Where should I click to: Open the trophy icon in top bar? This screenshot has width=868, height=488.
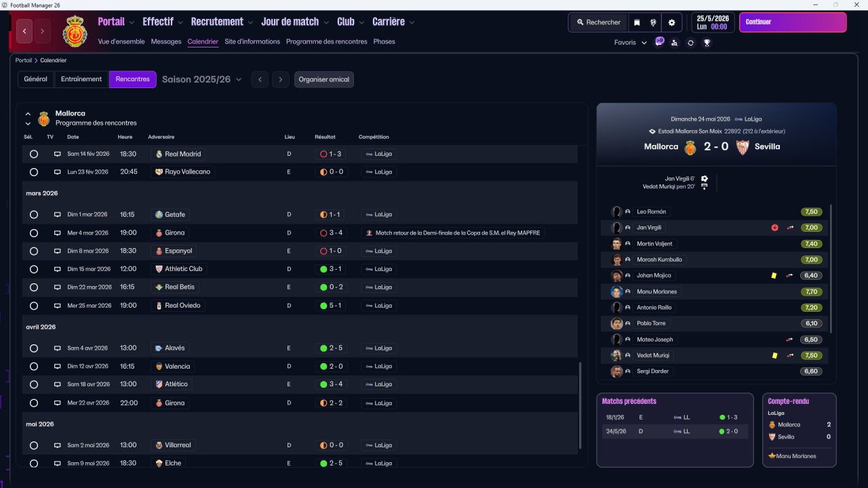tap(707, 43)
